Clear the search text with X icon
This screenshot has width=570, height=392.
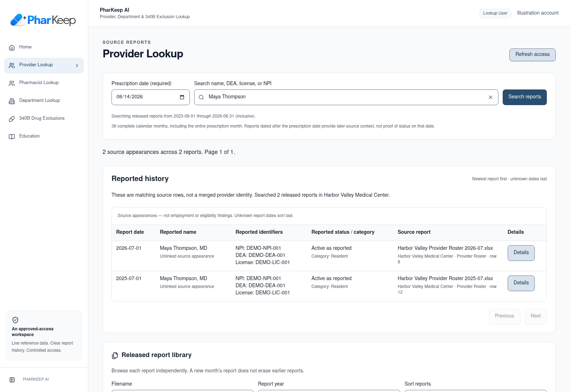(x=491, y=97)
